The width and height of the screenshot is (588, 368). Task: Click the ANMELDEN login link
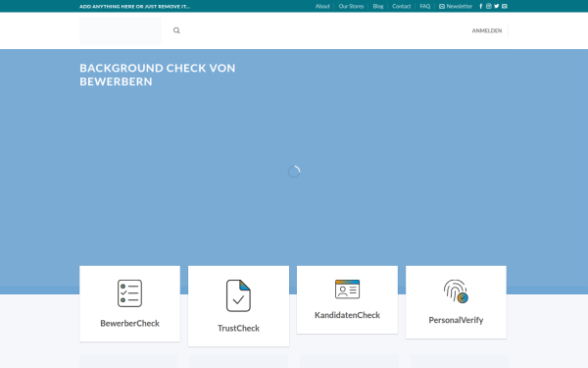click(487, 30)
